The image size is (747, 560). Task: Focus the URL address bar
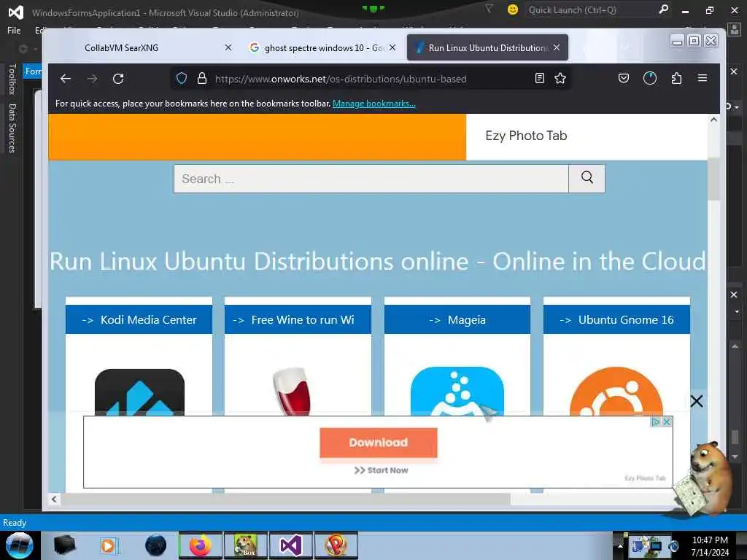pos(371,79)
